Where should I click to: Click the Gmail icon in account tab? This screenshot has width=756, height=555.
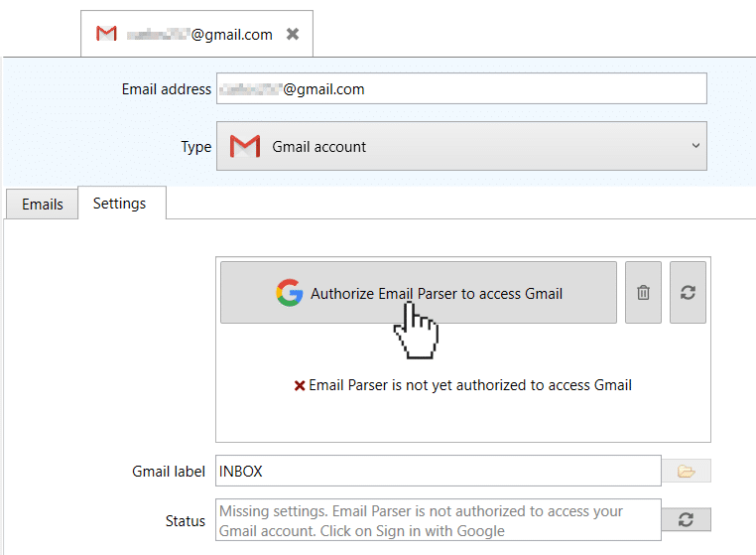pos(106,34)
